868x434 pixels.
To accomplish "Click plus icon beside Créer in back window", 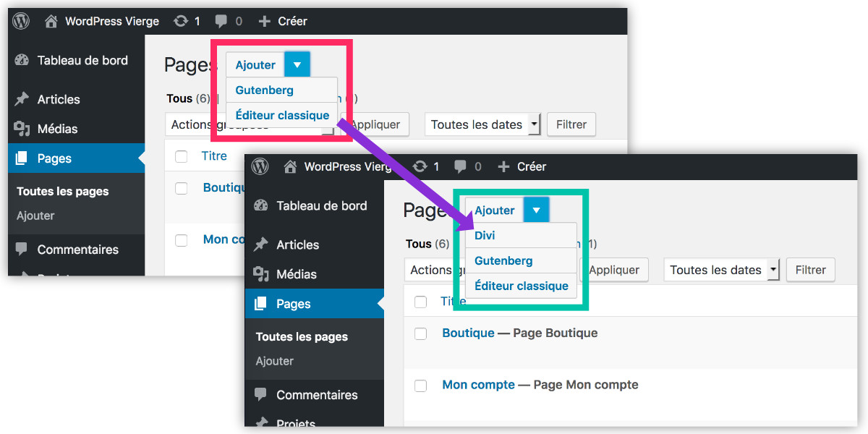I will click(x=265, y=22).
